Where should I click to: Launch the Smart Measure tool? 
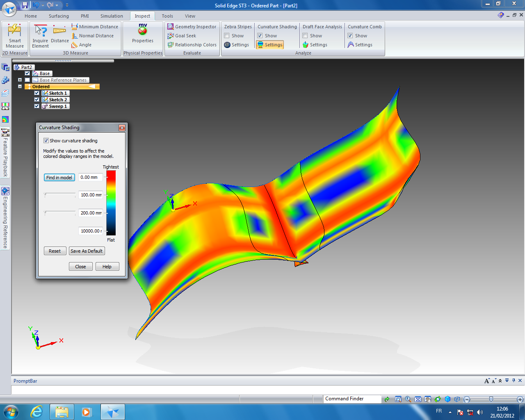(15, 36)
